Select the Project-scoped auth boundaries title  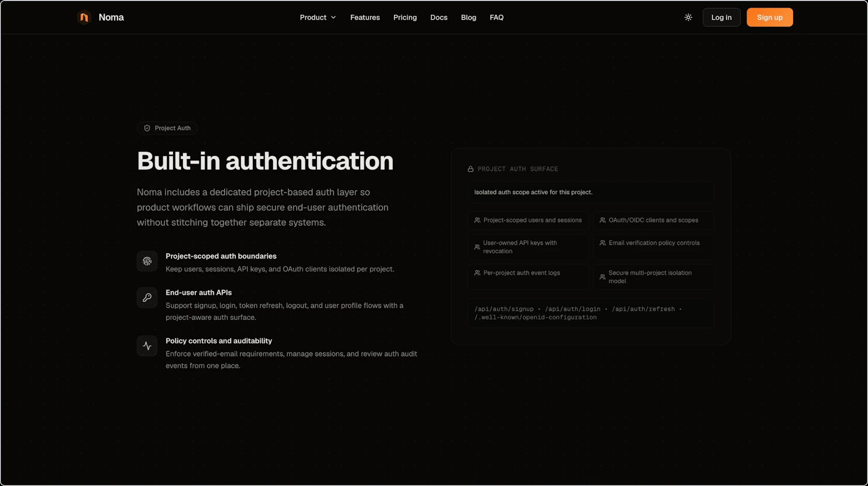[x=221, y=256]
